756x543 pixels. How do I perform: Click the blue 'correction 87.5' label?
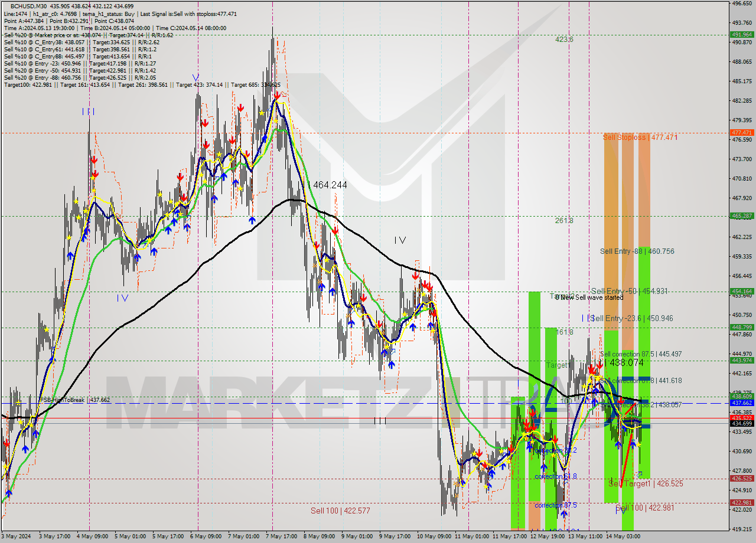click(x=556, y=505)
